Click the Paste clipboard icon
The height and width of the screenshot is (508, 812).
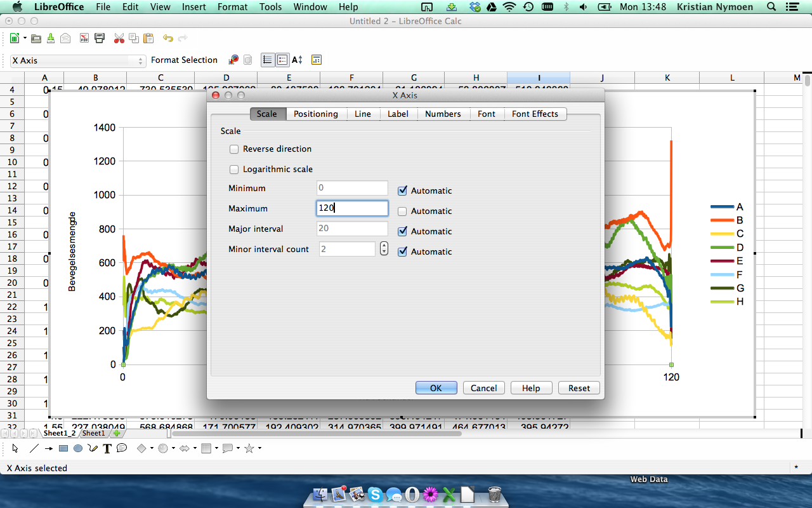[148, 38]
